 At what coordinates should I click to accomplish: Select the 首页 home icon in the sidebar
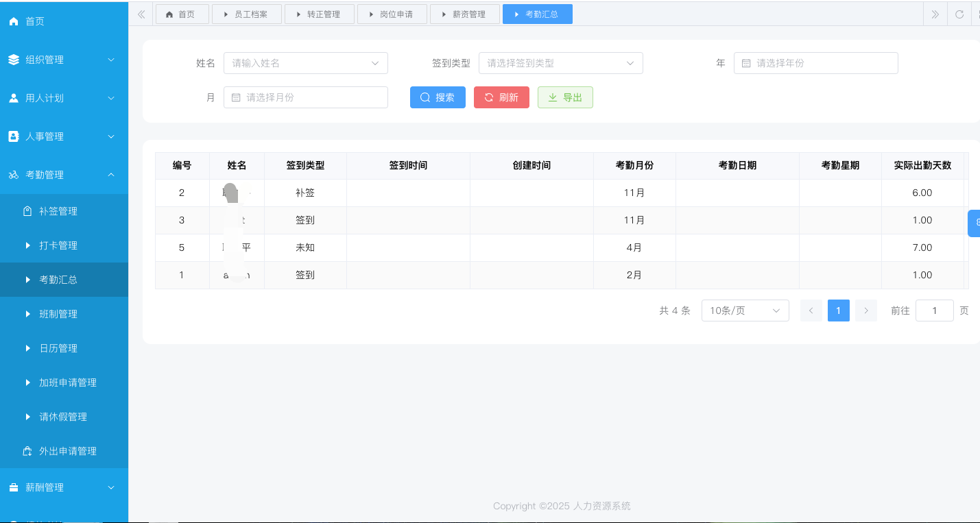(13, 21)
